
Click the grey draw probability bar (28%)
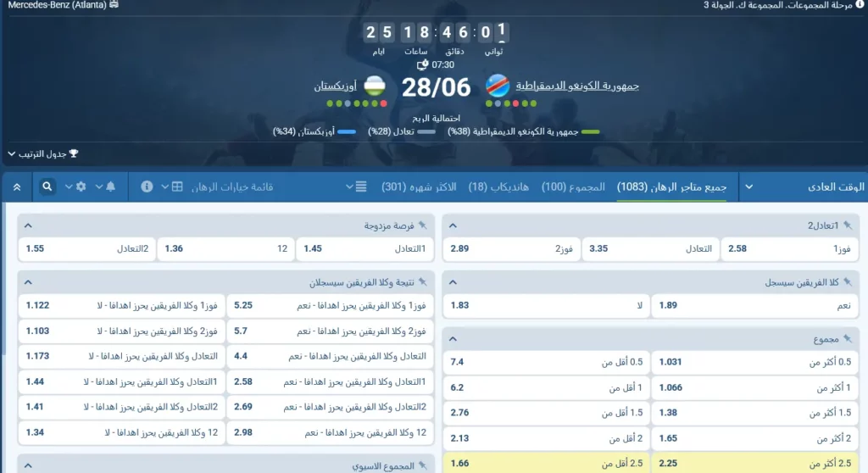click(x=426, y=132)
